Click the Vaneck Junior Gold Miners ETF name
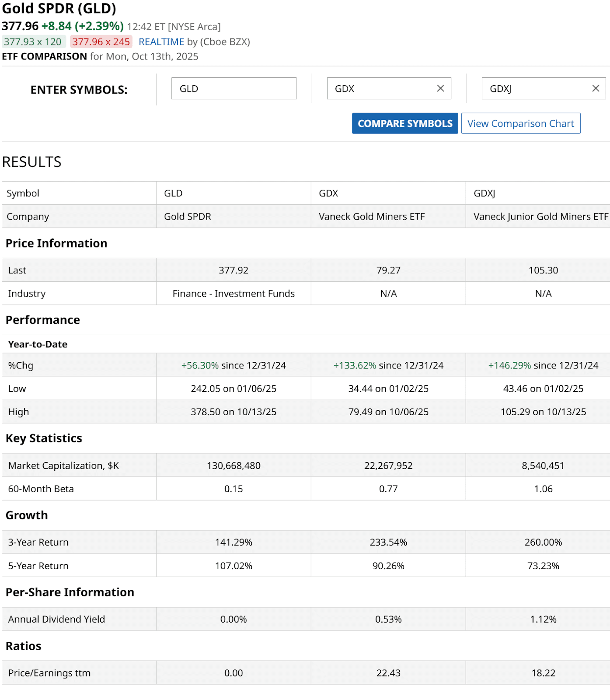This screenshot has height=700, width=610. (x=540, y=217)
